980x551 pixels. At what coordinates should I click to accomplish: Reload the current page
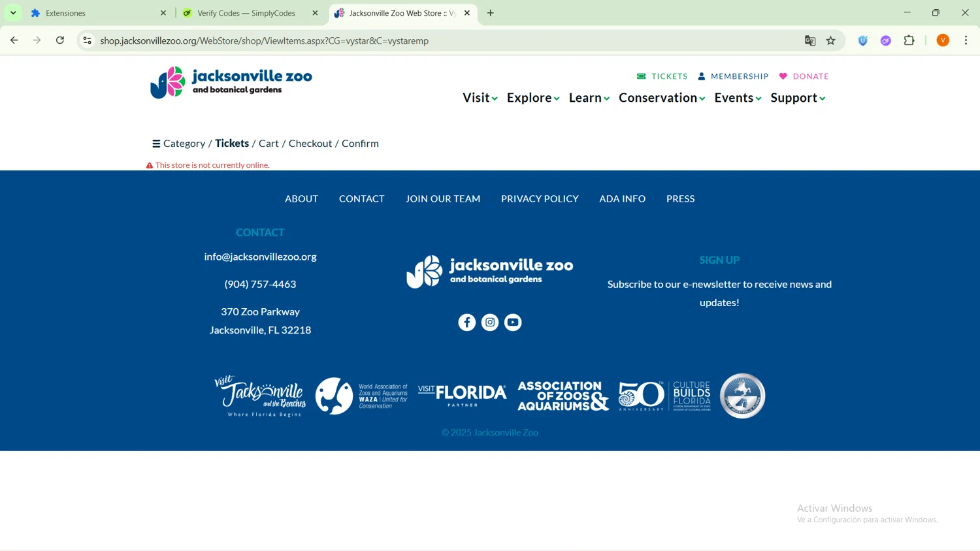tap(60, 40)
